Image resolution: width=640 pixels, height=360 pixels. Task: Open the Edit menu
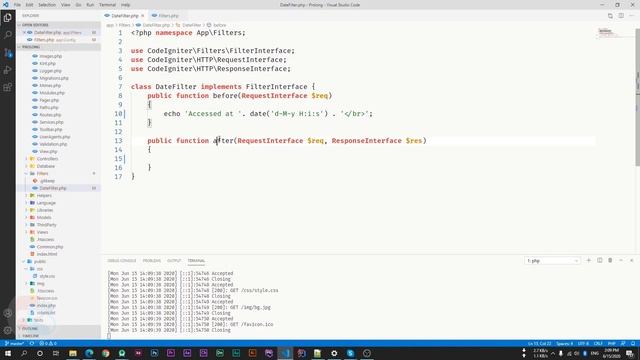[29, 5]
